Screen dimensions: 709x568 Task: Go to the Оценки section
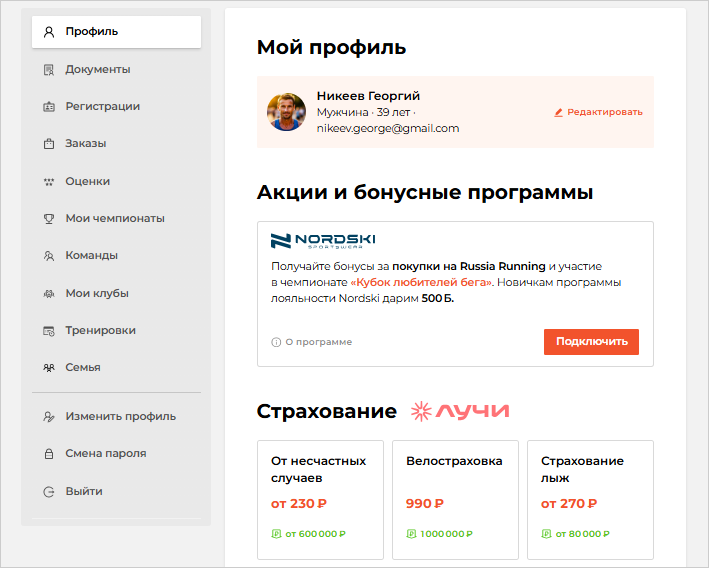click(x=88, y=182)
